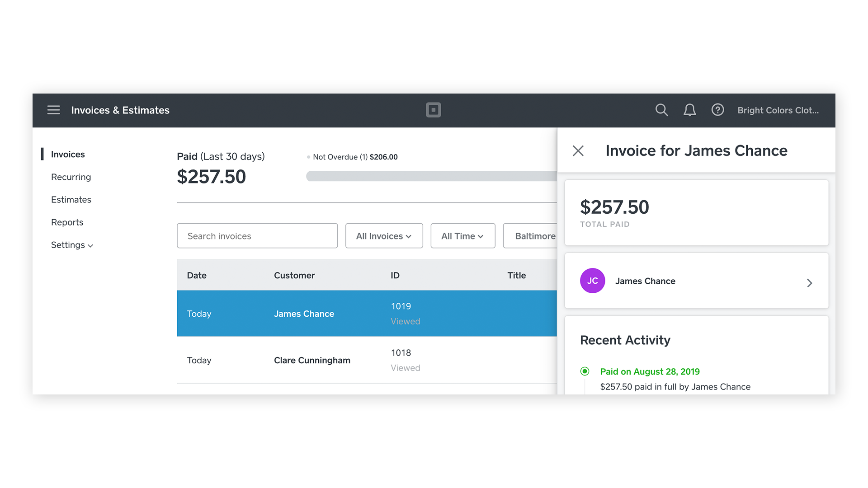
Task: Select the Clare Cunningham invoice row
Action: coord(311,360)
